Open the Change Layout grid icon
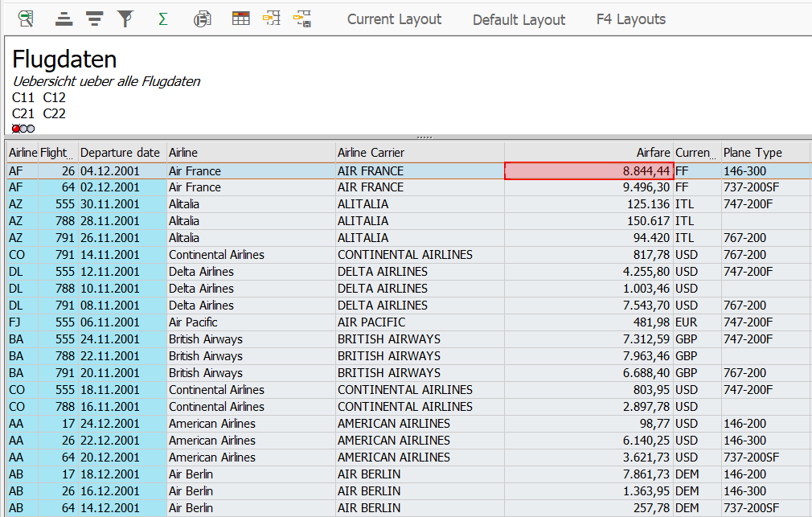The width and height of the screenshot is (812, 517). coord(241,18)
